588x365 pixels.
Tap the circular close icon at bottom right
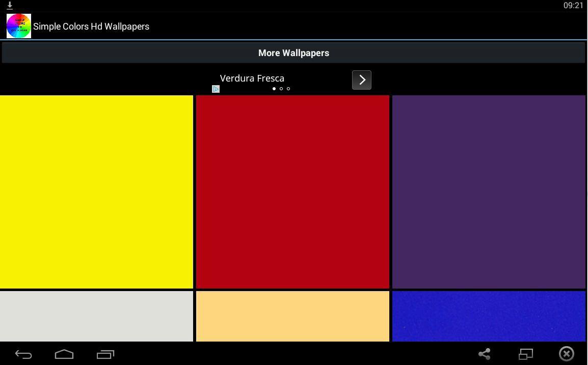[567, 354]
